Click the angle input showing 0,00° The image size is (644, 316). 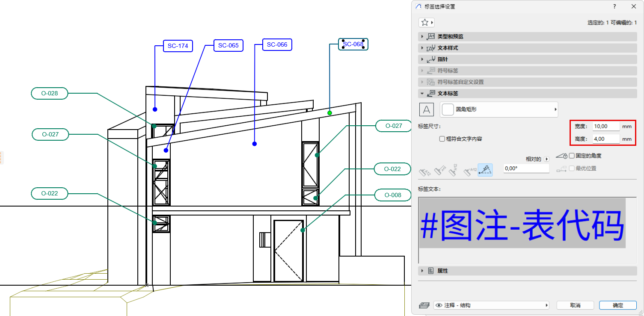pyautogui.click(x=526, y=168)
